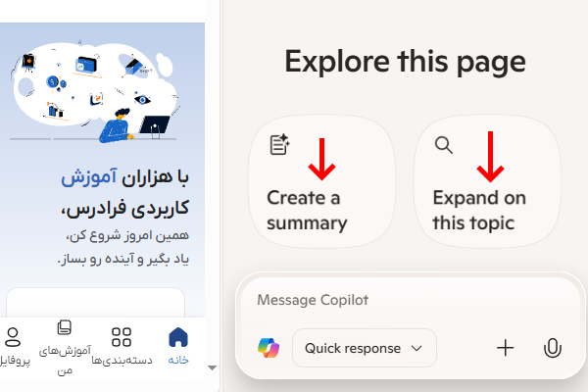Click the blue آموزش word
Image resolution: width=588 pixels, height=392 pixels.
[82, 178]
